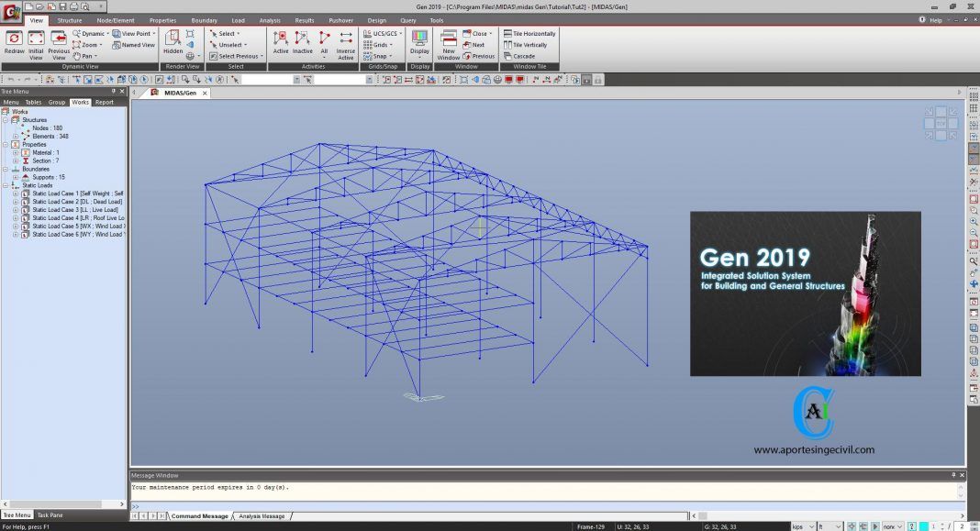Switch to the Analysis Message tab
Viewport: 980px width, 531px height.
click(x=262, y=515)
